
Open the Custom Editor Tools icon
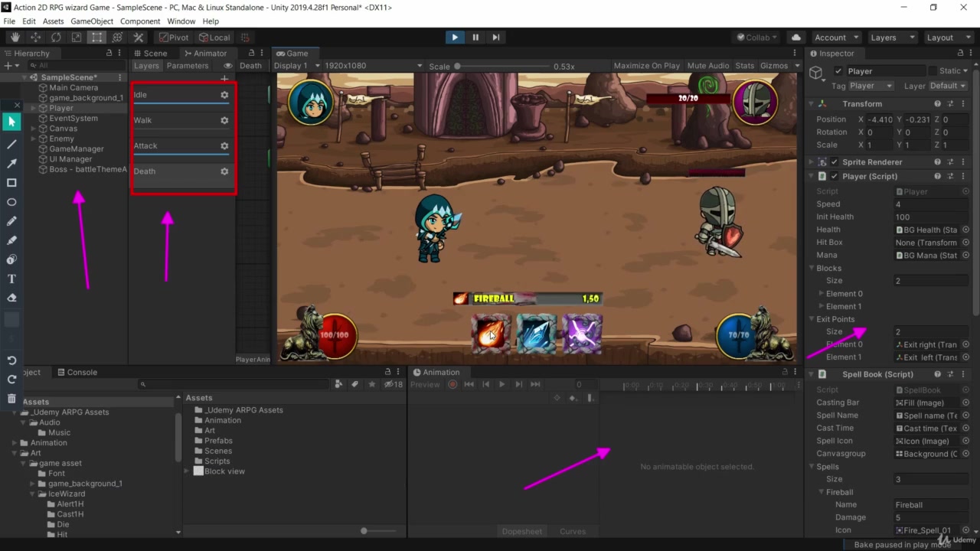pos(139,37)
